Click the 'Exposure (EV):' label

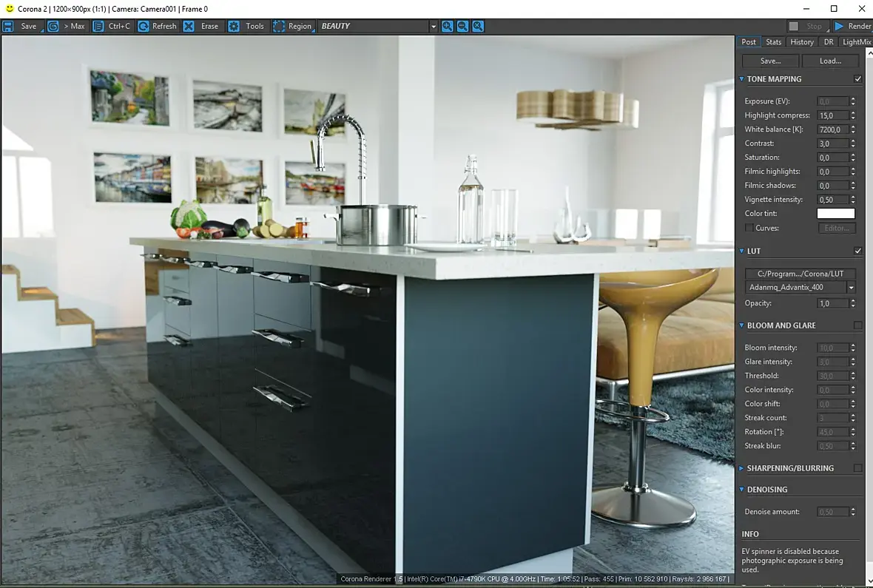coord(766,101)
